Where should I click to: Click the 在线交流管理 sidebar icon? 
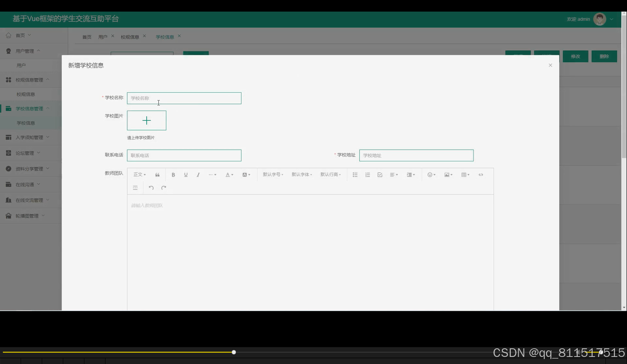(8, 200)
